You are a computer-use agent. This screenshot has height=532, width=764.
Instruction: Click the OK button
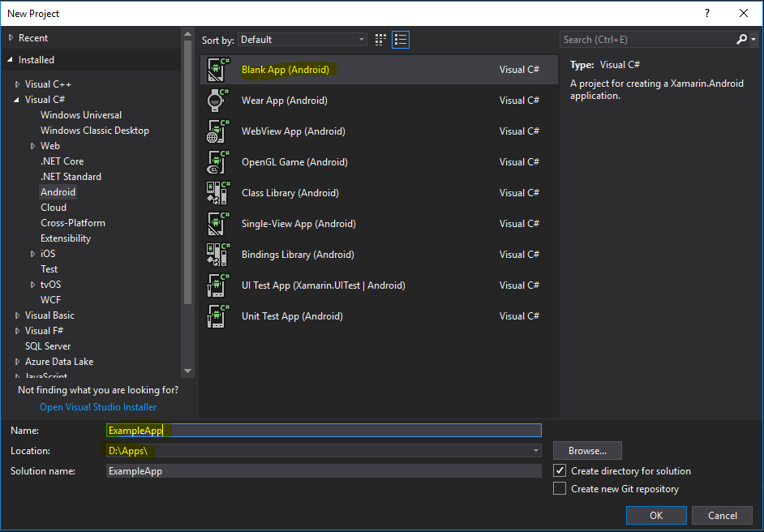pyautogui.click(x=656, y=516)
